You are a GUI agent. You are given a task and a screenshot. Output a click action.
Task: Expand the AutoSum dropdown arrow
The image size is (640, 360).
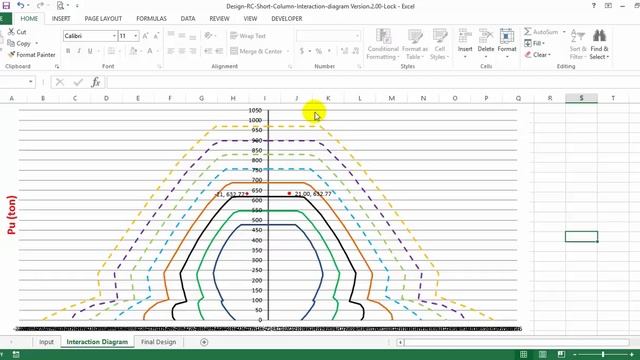[x=564, y=31]
